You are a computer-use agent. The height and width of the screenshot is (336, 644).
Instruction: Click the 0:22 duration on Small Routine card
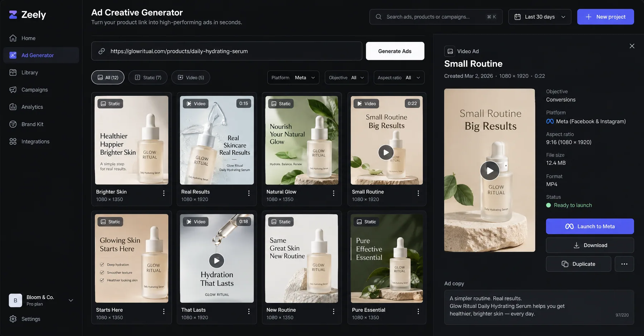click(412, 104)
